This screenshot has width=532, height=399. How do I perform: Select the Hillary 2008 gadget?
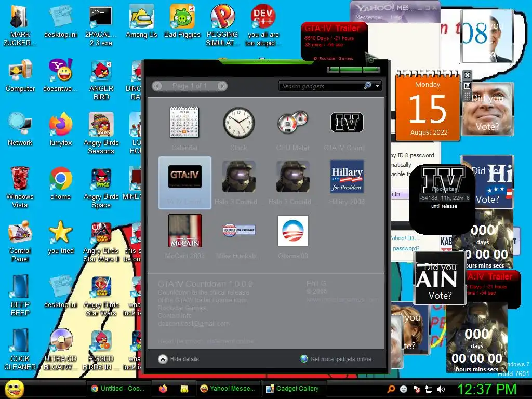coord(347,182)
